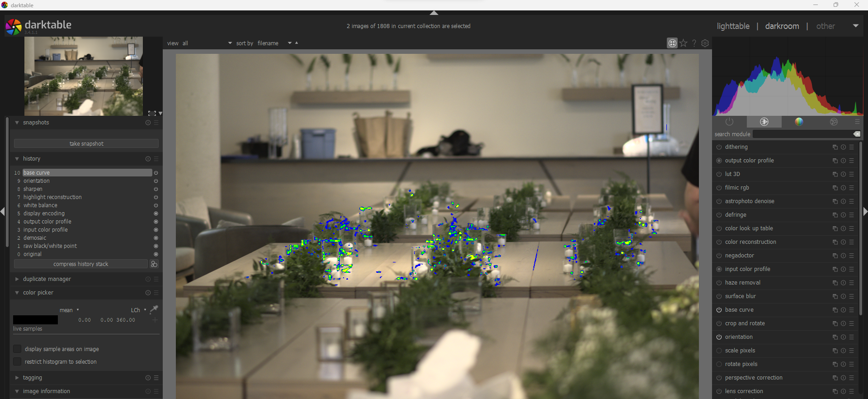Clear the search module field
This screenshot has height=399, width=868.
click(x=857, y=134)
